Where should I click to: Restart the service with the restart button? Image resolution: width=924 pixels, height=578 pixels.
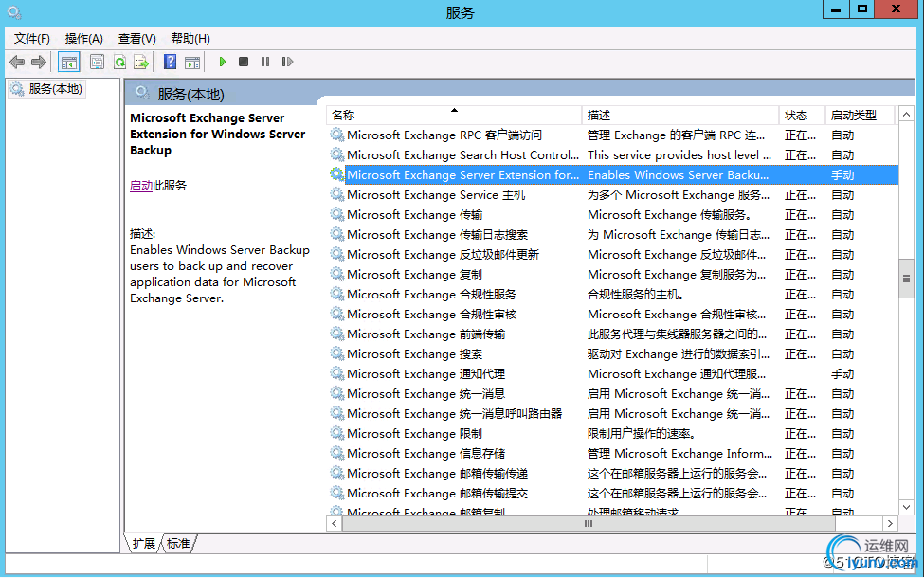point(287,62)
